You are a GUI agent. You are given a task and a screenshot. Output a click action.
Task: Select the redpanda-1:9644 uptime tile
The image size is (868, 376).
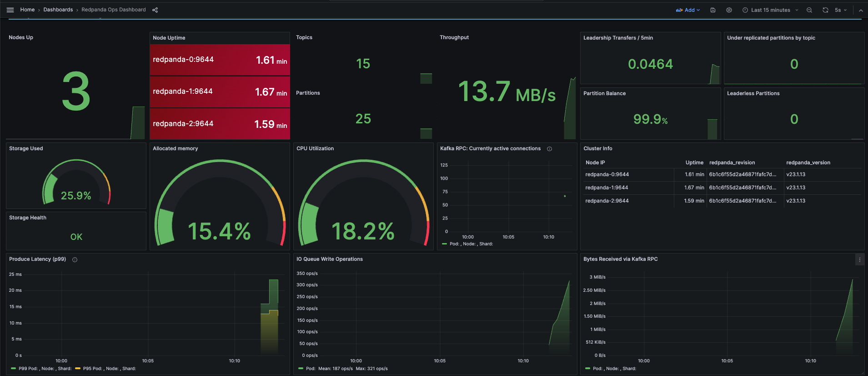(220, 92)
